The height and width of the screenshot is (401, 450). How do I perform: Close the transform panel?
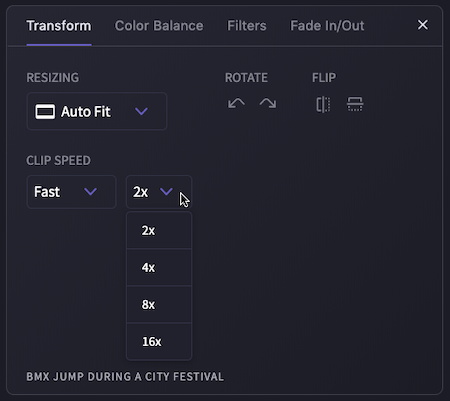422,25
